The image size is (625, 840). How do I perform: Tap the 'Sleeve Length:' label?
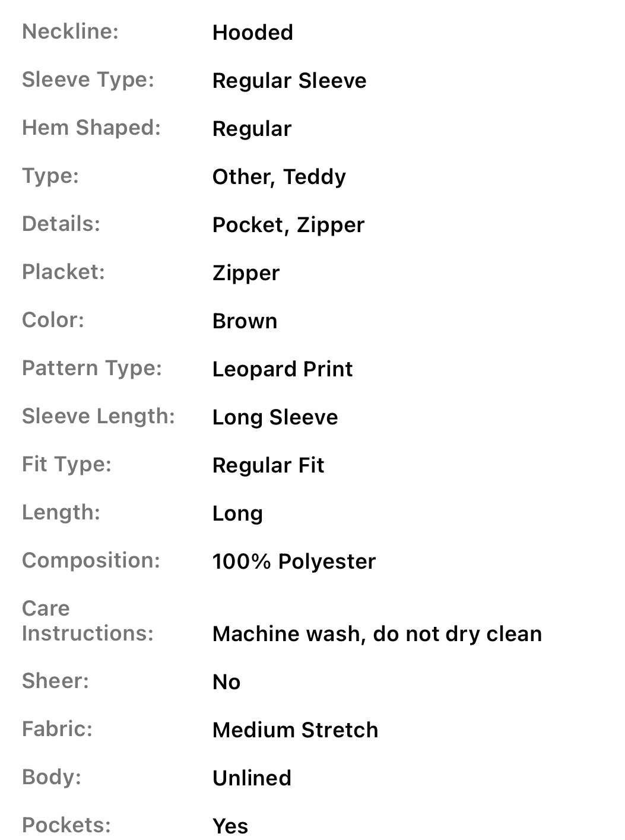(x=99, y=416)
